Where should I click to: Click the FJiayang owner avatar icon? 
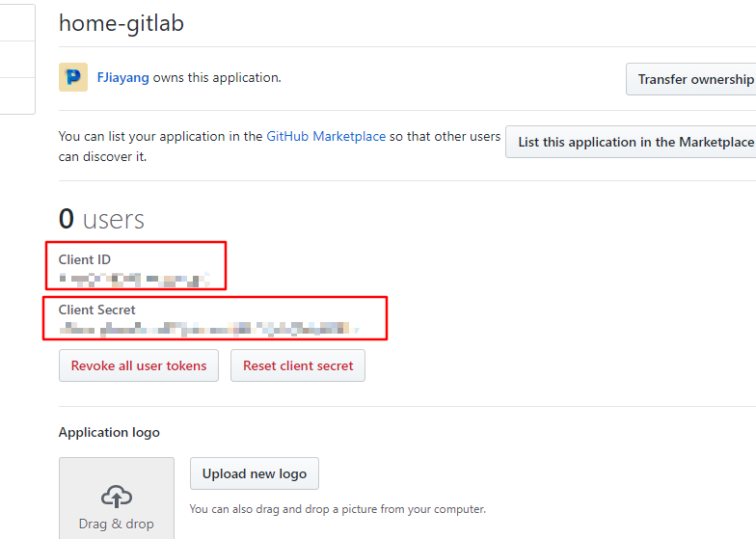(73, 78)
